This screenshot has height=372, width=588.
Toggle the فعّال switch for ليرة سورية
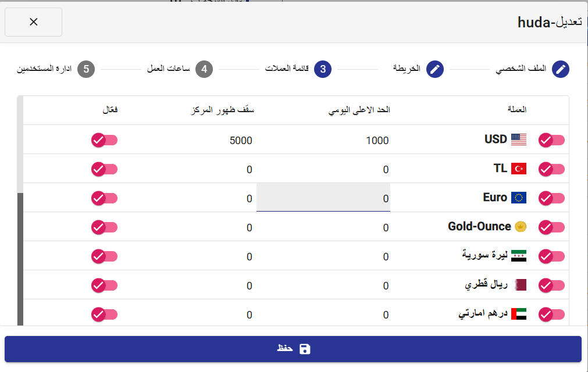tap(104, 256)
